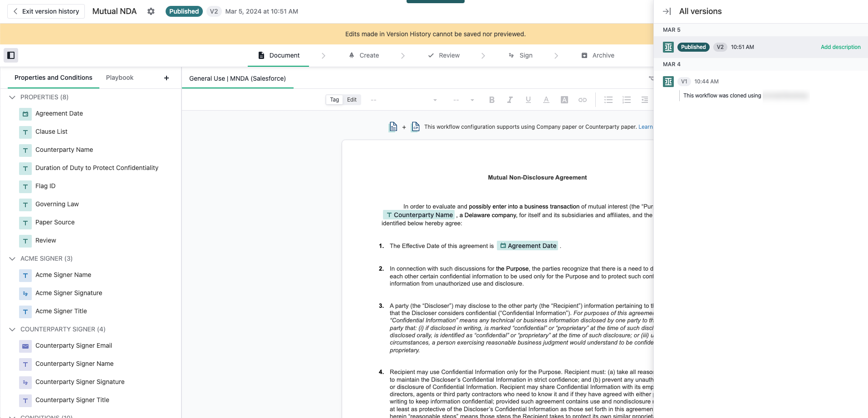The height and width of the screenshot is (418, 868).
Task: Exit version history
Action: [x=46, y=11]
